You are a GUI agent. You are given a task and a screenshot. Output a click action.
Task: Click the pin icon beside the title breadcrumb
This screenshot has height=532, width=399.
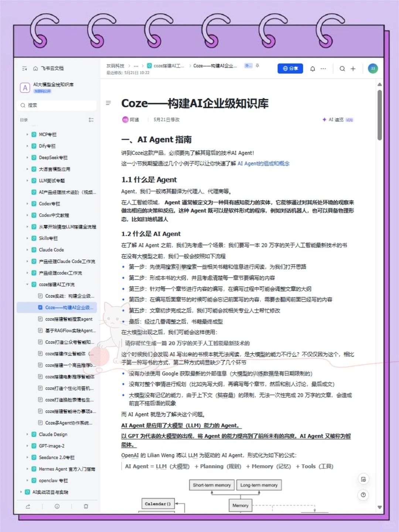[258, 66]
